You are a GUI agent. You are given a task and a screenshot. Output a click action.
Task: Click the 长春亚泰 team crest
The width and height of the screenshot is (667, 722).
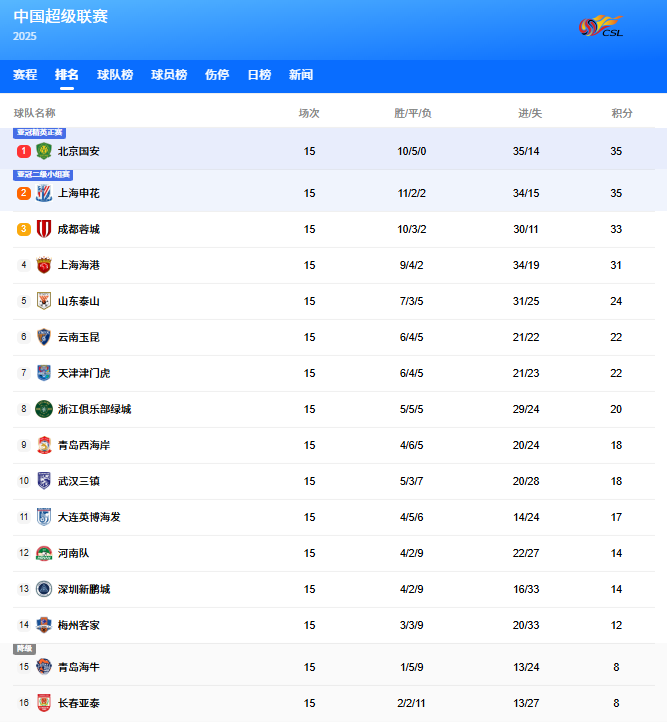[x=44, y=703]
